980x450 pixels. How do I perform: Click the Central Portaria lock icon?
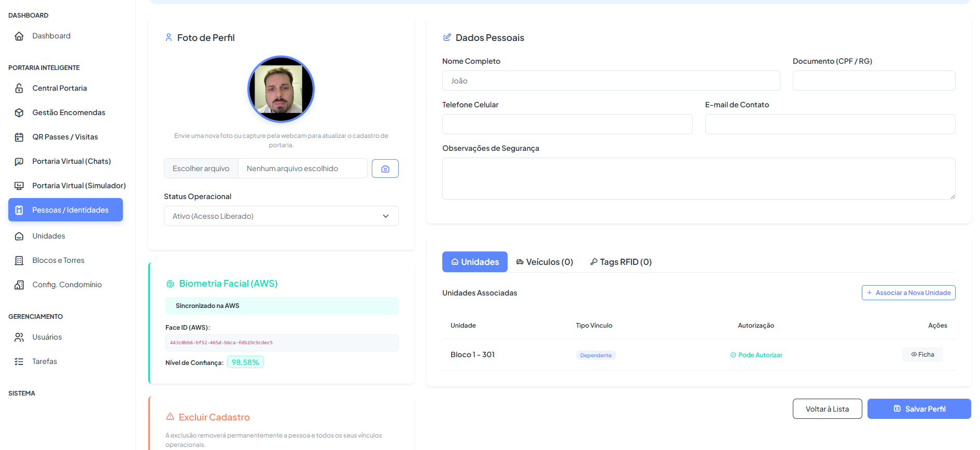[19, 88]
